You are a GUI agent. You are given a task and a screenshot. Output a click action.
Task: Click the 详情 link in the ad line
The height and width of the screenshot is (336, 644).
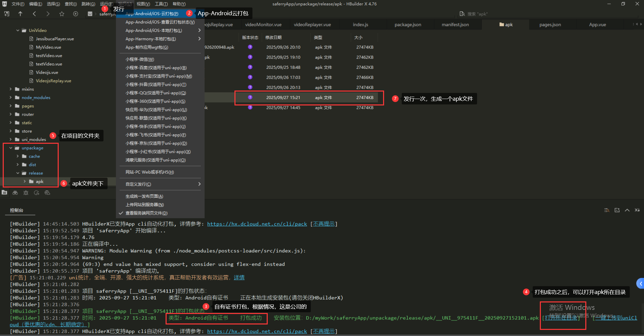coord(239,278)
